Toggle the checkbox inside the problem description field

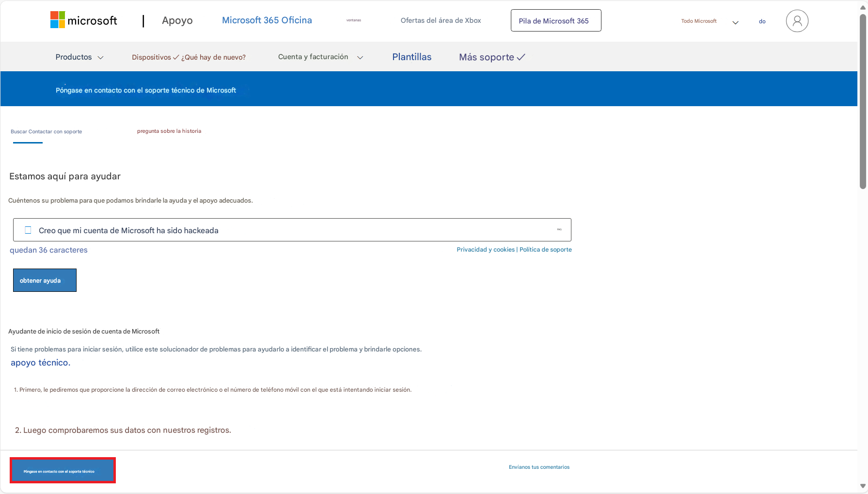point(28,230)
